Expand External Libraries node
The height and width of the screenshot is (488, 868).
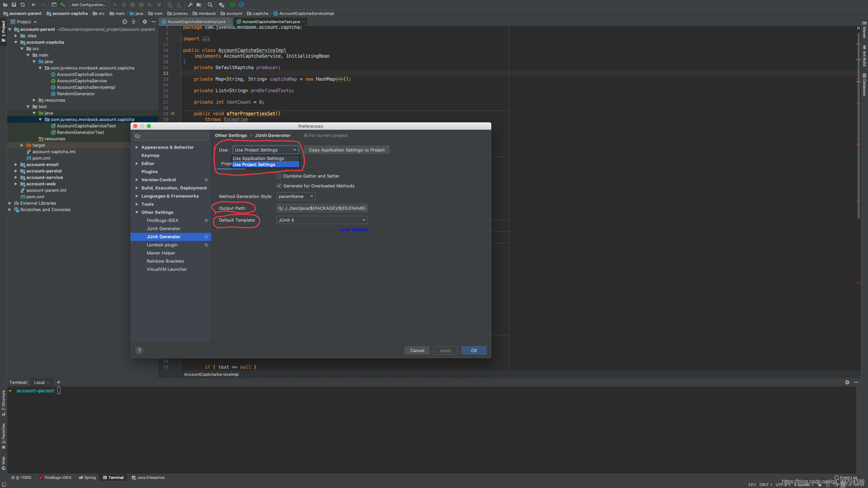click(x=9, y=203)
